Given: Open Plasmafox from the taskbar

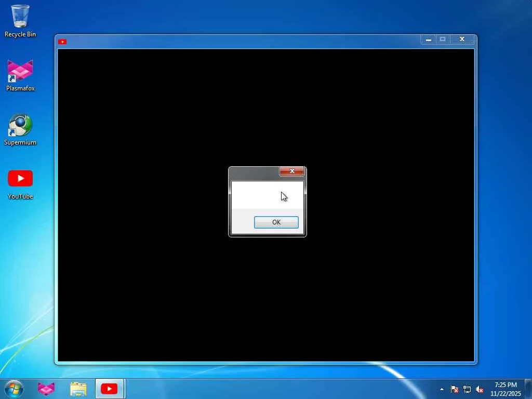Looking at the screenshot, I should (46, 389).
